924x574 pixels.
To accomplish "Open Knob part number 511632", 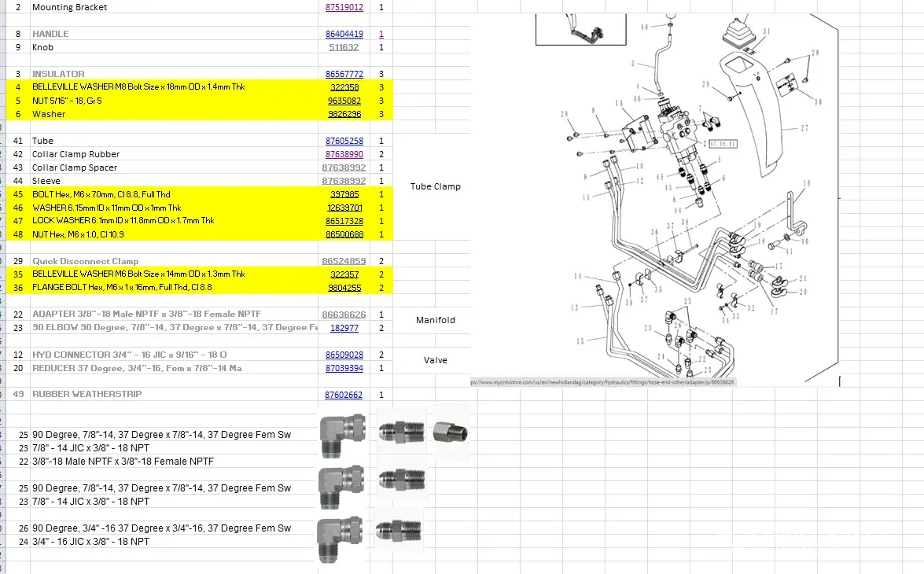I will [344, 47].
